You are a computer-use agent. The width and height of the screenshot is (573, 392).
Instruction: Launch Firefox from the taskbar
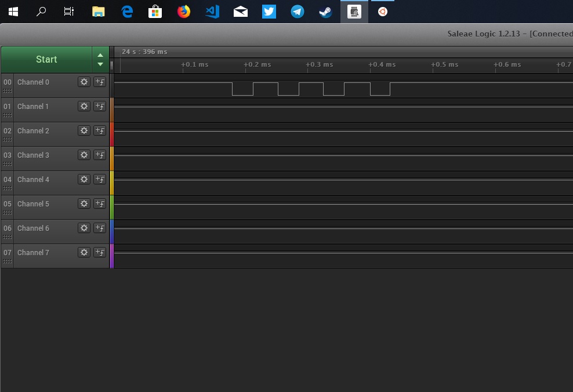(x=183, y=12)
